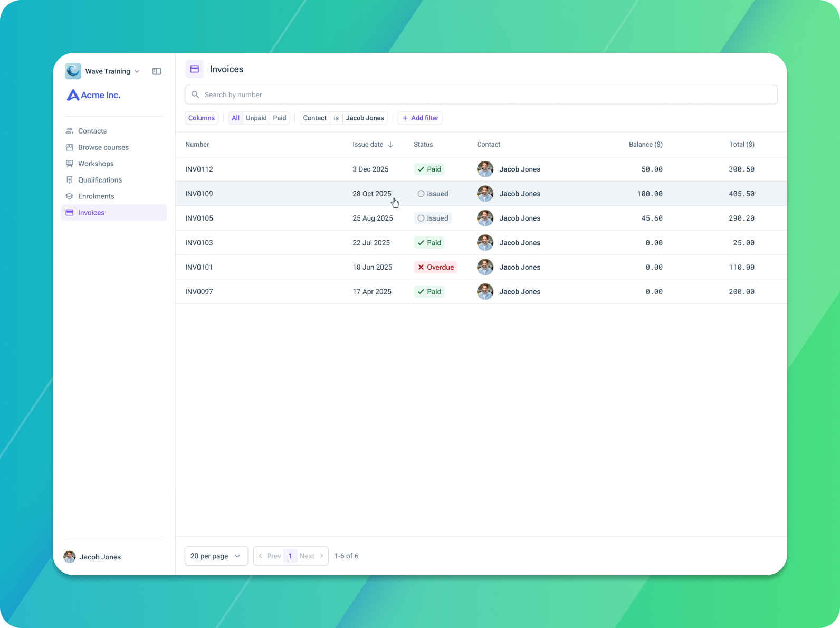This screenshot has width=840, height=628.
Task: Click Jacob Jones avatar in INV0109 row
Action: tap(485, 194)
